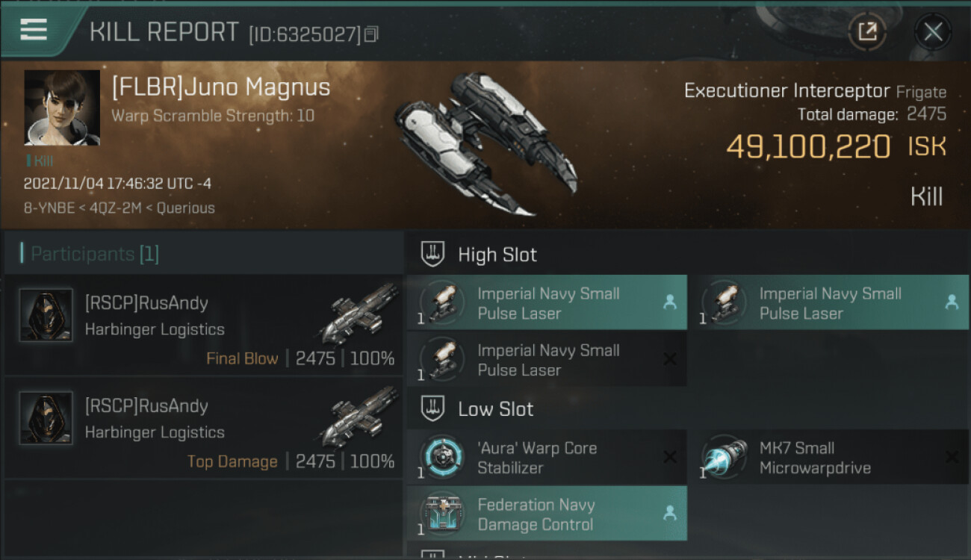Open the hamburger menu icon

coord(34,29)
